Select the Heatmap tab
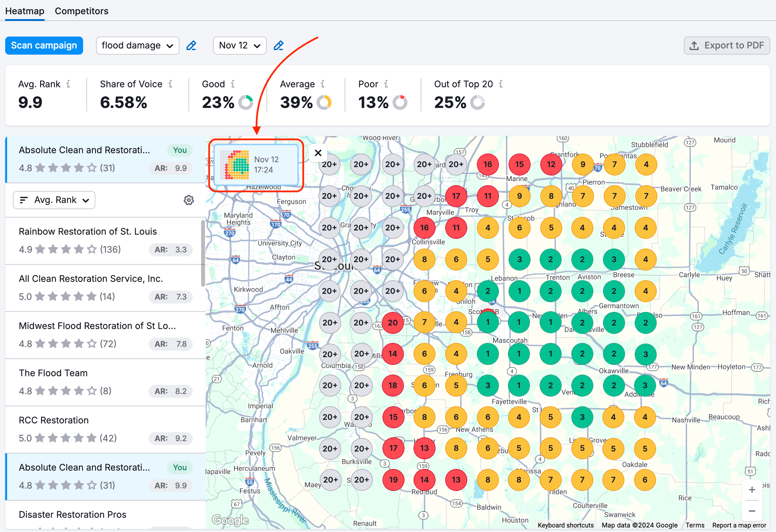The width and height of the screenshot is (776, 532). click(24, 11)
